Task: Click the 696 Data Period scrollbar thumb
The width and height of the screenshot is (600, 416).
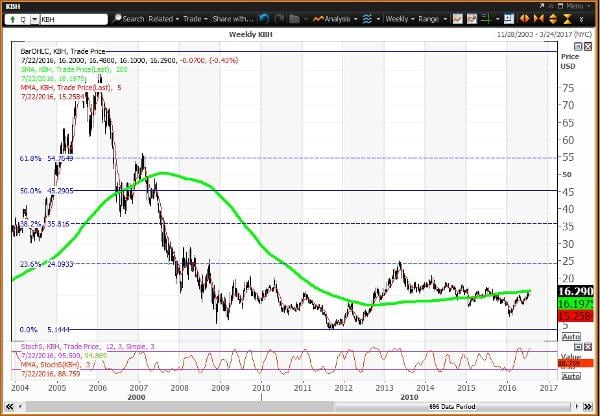Action: 452,406
